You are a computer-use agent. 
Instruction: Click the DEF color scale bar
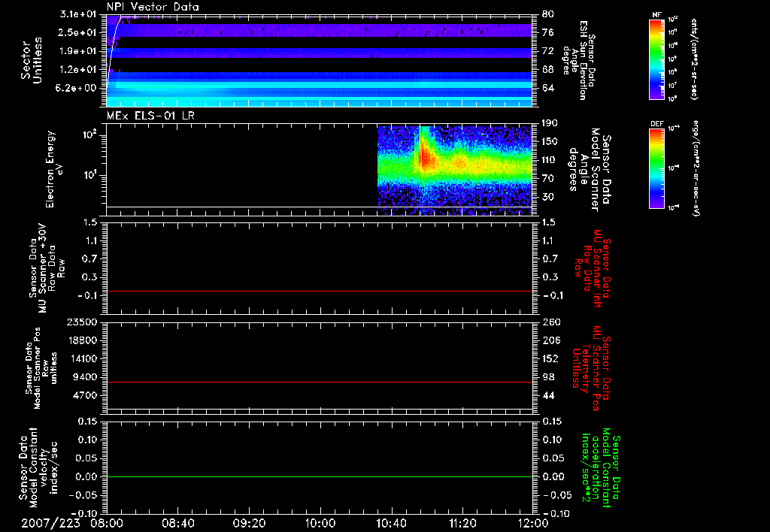(656, 167)
